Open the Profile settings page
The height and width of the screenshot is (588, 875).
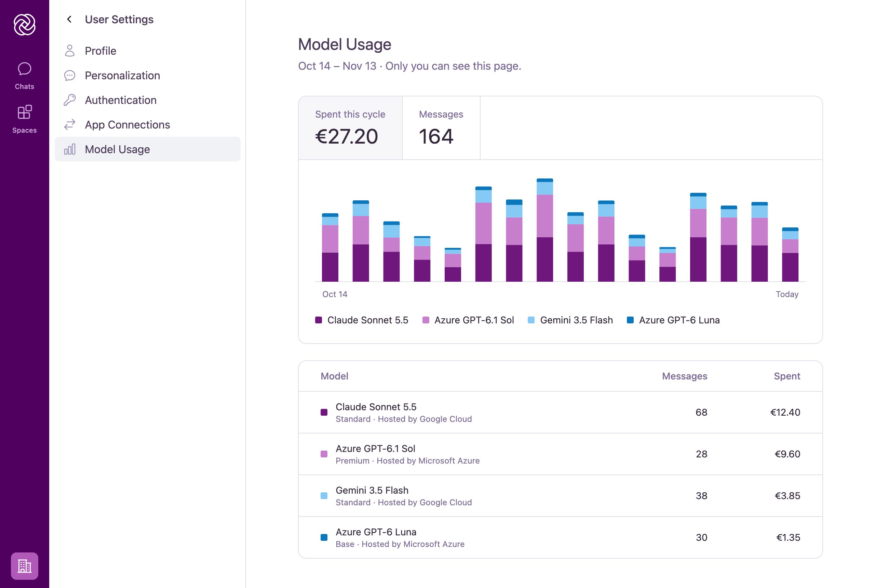147,51
